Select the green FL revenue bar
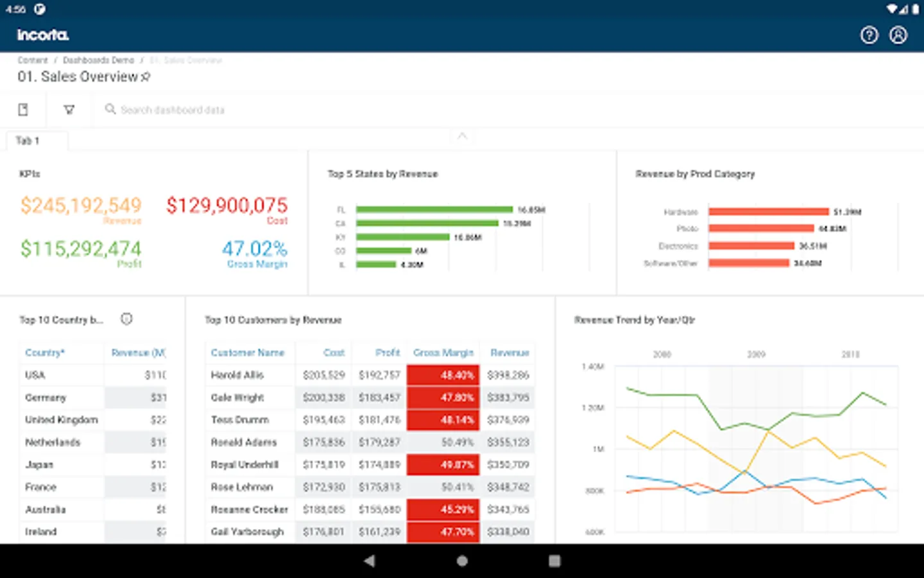The height and width of the screenshot is (578, 924). [434, 209]
